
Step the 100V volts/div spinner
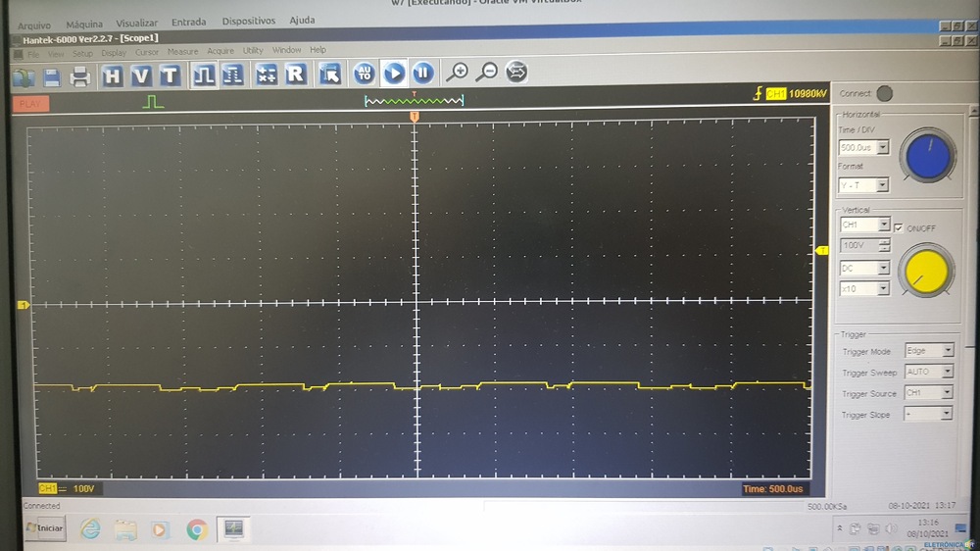pos(884,245)
